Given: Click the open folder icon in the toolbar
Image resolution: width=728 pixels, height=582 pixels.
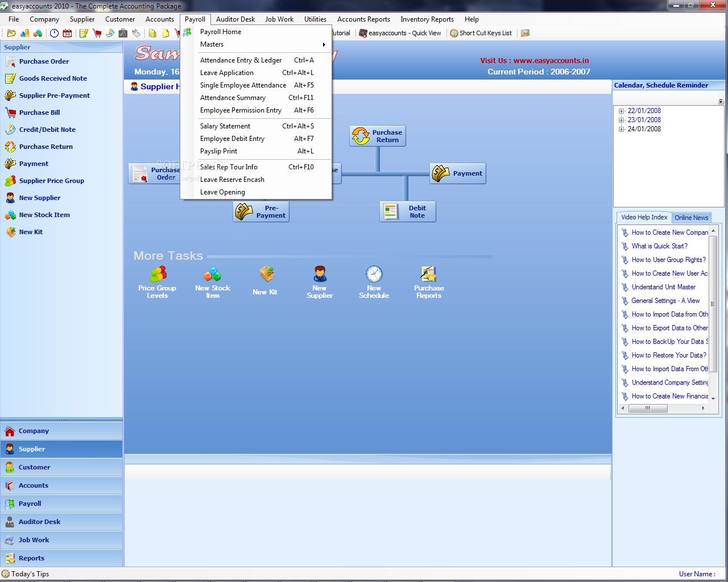Looking at the screenshot, I should [x=11, y=33].
